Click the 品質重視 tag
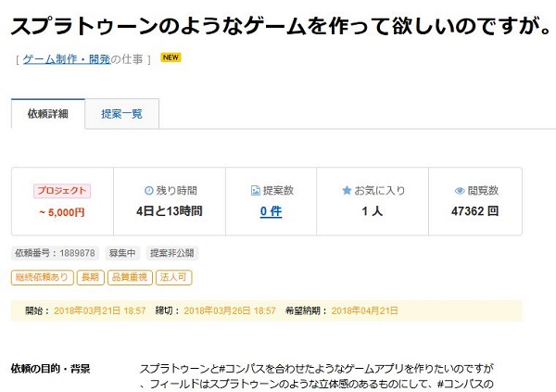Image resolution: width=556 pixels, height=392 pixels. 130,277
